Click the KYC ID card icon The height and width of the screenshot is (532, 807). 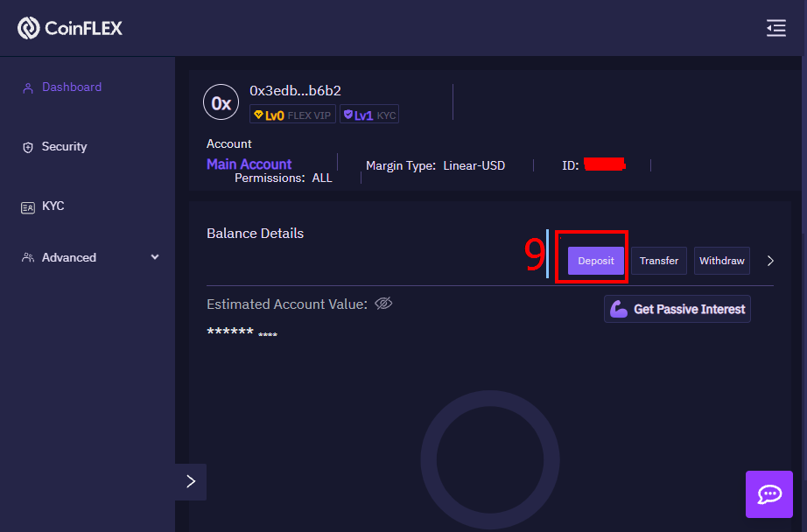[x=28, y=207]
